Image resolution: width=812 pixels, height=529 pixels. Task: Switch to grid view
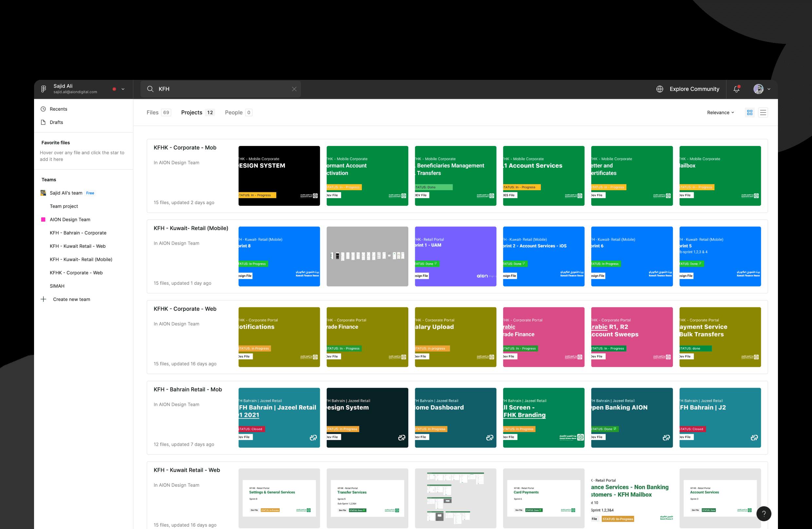click(x=749, y=113)
